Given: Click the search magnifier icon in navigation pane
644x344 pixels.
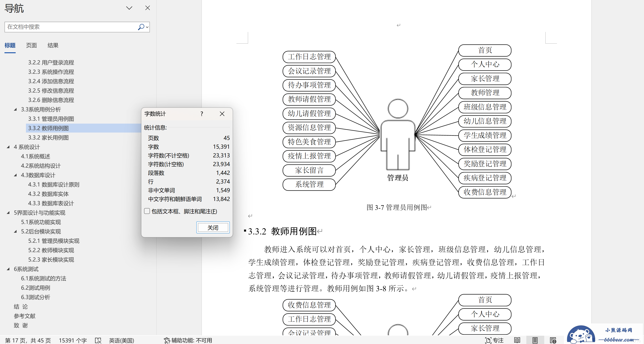Looking at the screenshot, I should tap(141, 27).
